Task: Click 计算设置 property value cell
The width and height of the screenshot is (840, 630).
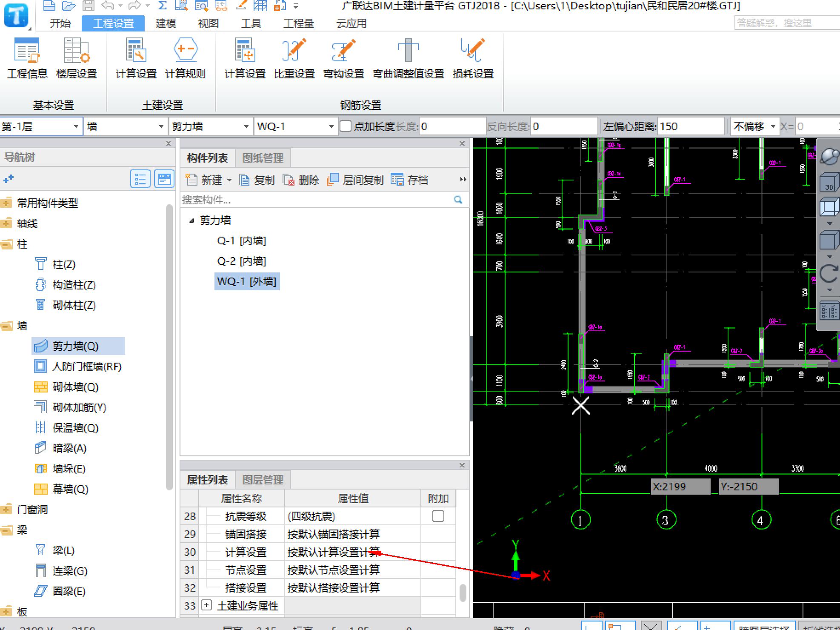Action: [353, 552]
